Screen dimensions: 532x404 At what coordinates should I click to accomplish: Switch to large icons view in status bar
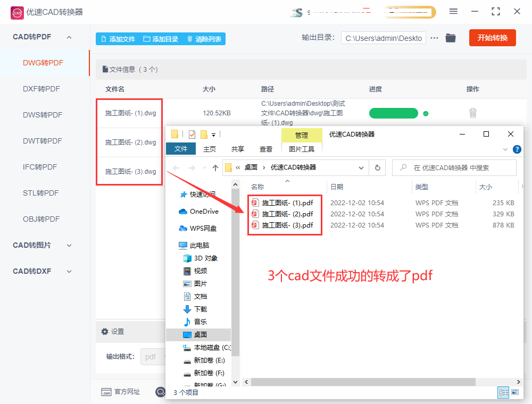515,392
